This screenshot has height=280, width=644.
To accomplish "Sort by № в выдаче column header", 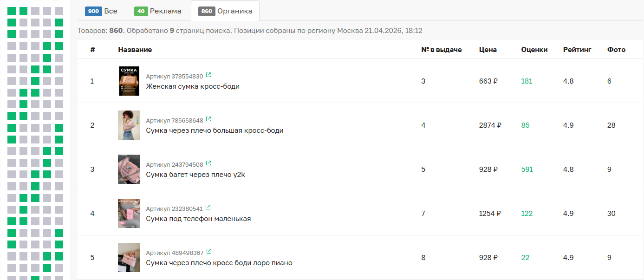I will pos(442,50).
